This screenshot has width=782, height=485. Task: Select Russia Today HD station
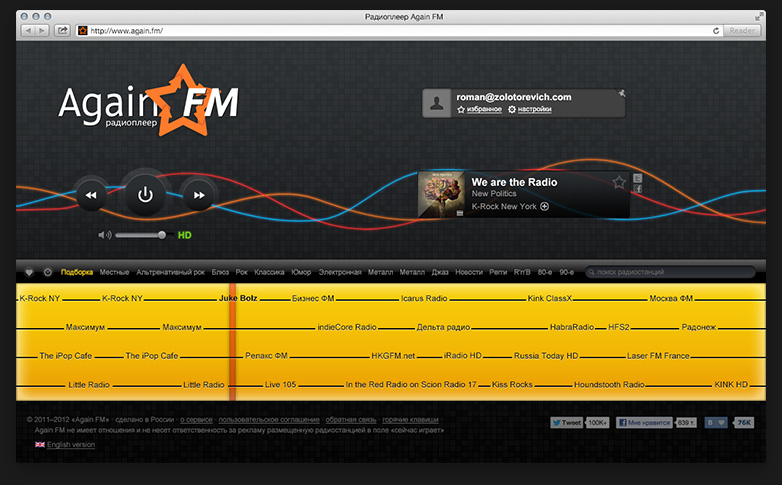click(x=546, y=356)
